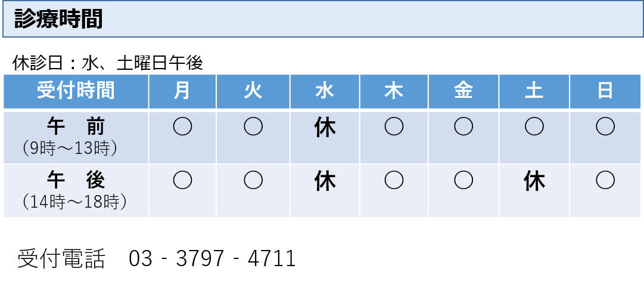
Task: Click the 診療時間 heading banner
Action: (322, 19)
